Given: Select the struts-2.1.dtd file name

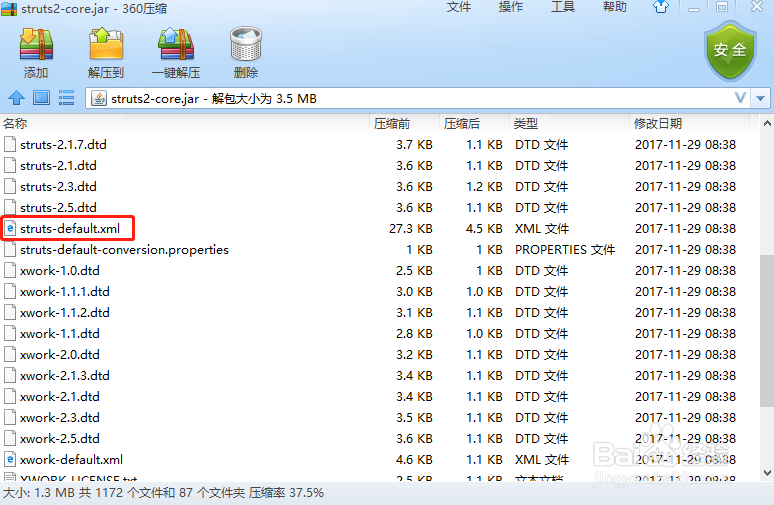Looking at the screenshot, I should pyautogui.click(x=58, y=166).
